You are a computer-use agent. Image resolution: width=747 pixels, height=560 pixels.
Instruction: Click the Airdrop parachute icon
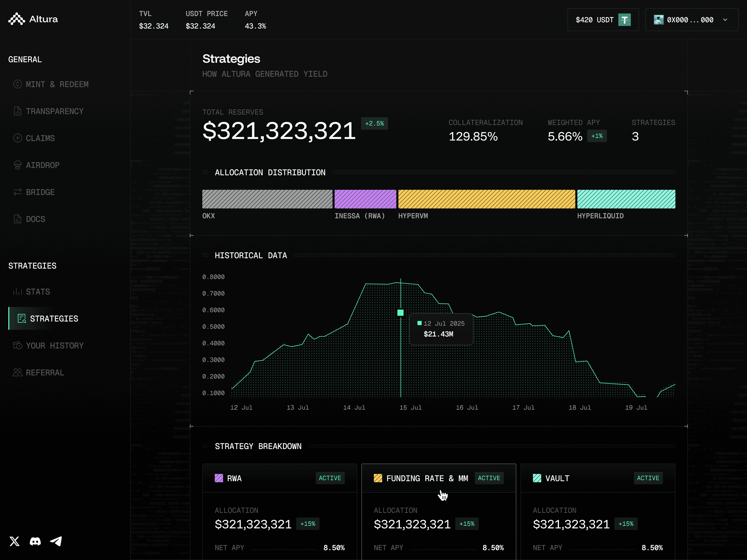(18, 165)
